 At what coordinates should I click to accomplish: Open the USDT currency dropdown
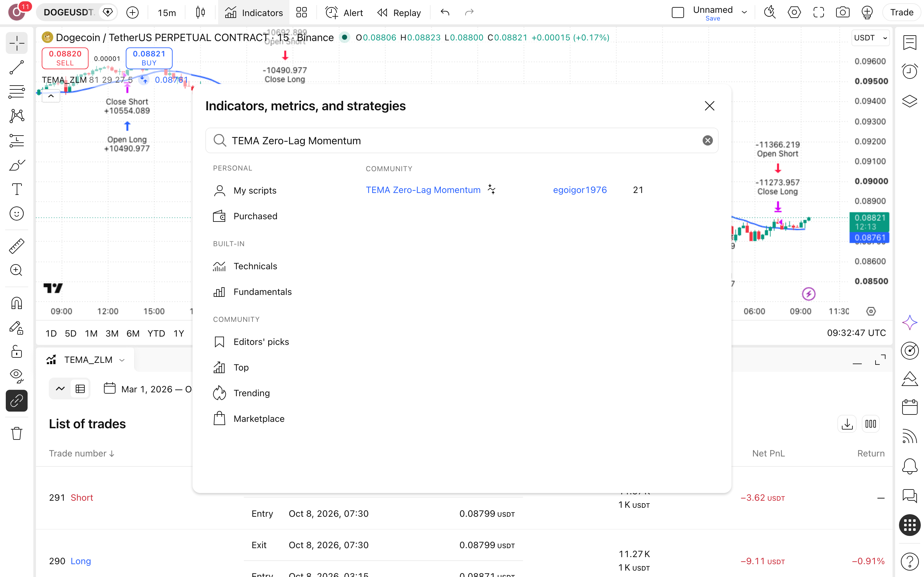870,38
